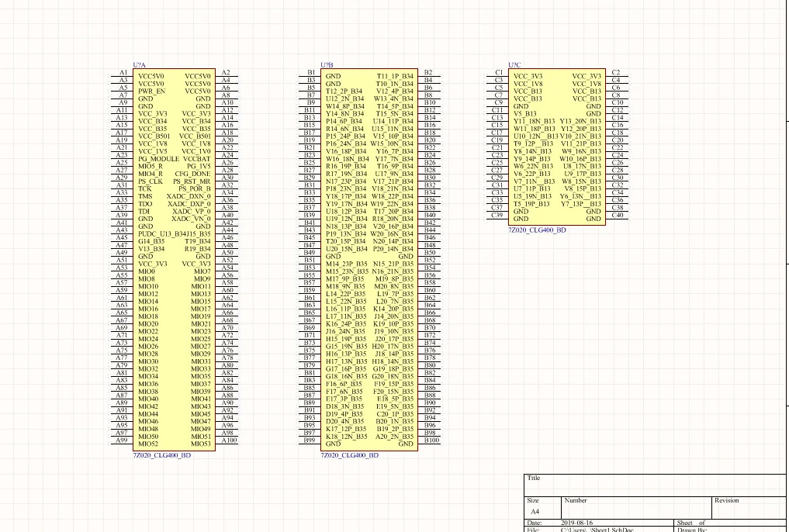Click the XADC_DXN_0 pin name
The height and width of the screenshot is (532, 789).
[x=189, y=197]
